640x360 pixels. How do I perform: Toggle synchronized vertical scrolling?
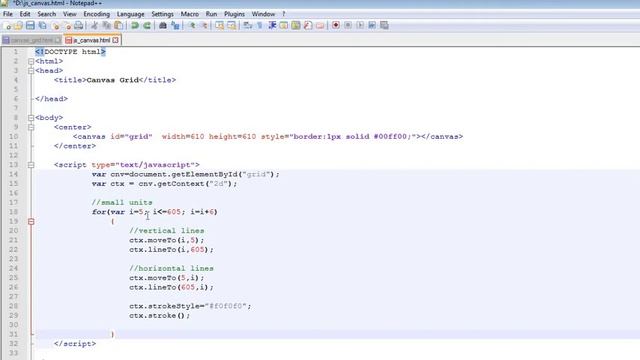(220, 26)
